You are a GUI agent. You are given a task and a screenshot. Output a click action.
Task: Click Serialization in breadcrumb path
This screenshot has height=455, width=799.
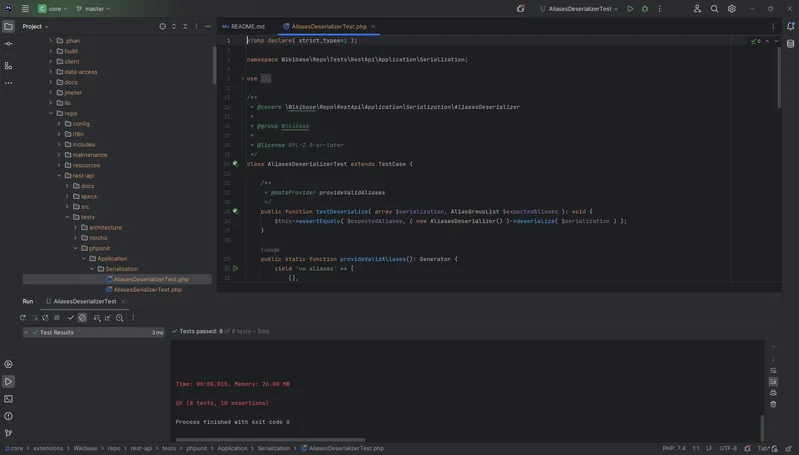pos(274,449)
